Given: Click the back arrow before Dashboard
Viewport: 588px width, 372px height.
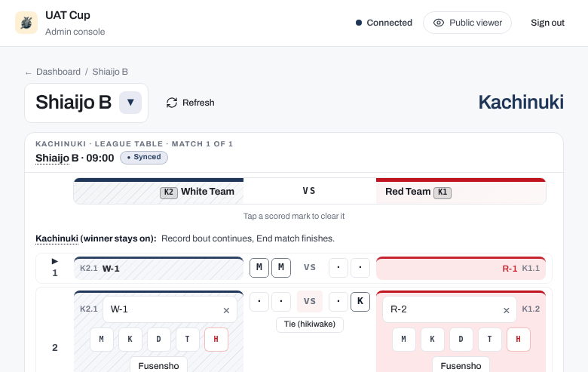Looking at the screenshot, I should [28, 72].
